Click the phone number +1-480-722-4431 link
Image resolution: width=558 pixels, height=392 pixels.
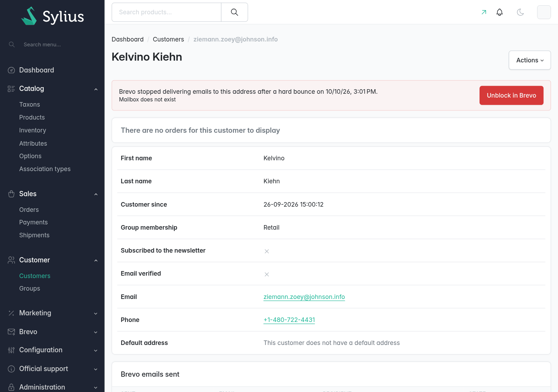point(289,320)
